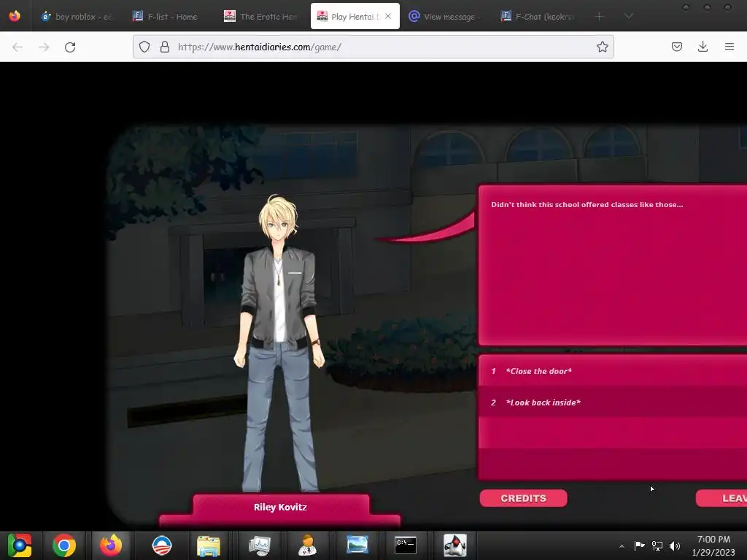Open the tracking protection shield panel
This screenshot has height=560, width=747.
(144, 47)
